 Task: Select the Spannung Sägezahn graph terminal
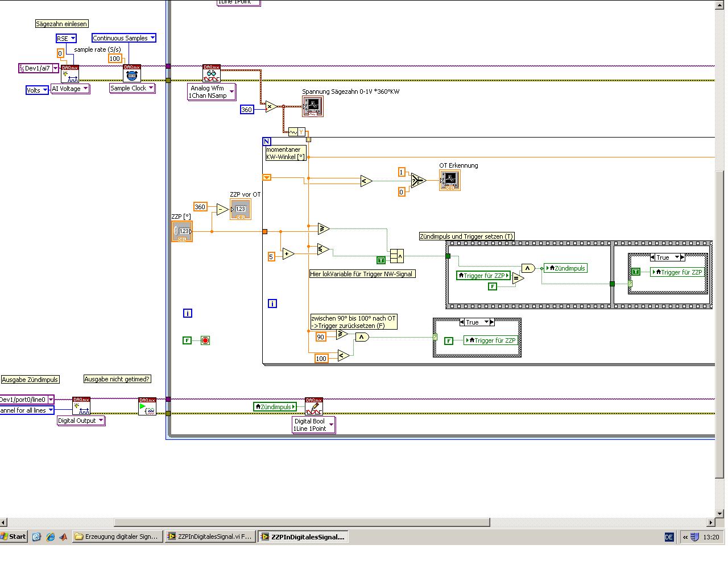pyautogui.click(x=313, y=106)
